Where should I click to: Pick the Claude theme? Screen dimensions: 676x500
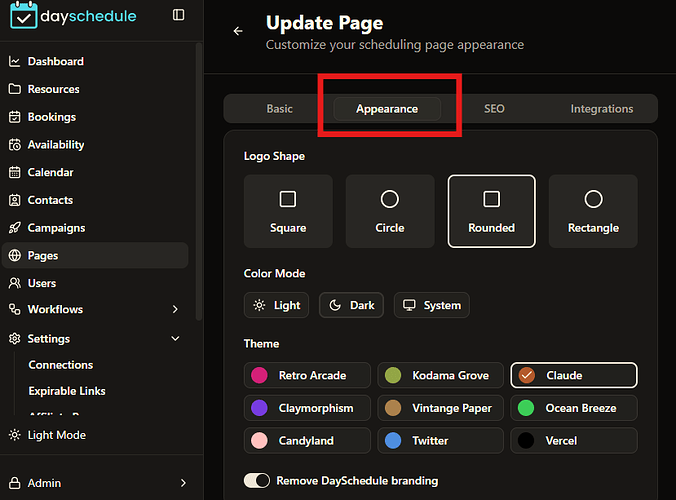(x=574, y=375)
